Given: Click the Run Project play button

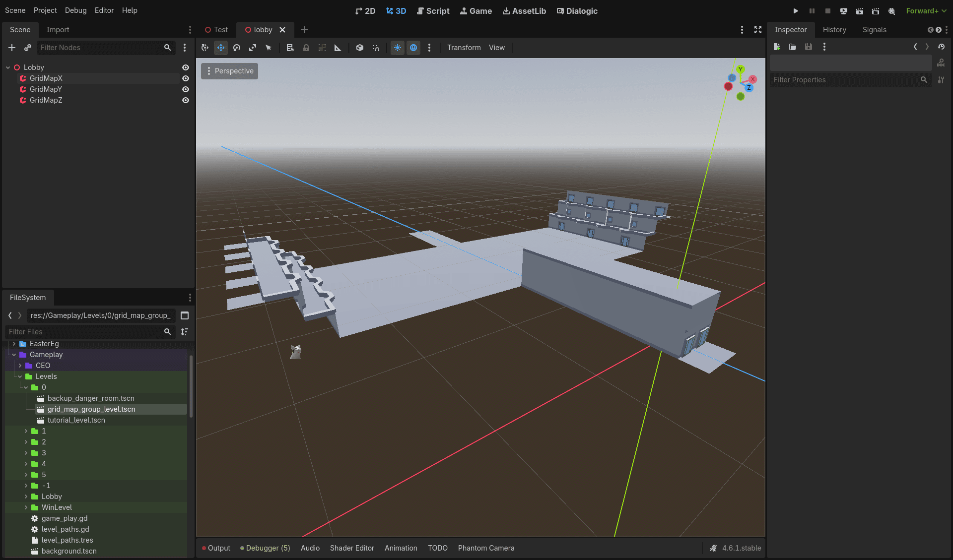Looking at the screenshot, I should pyautogui.click(x=796, y=11).
